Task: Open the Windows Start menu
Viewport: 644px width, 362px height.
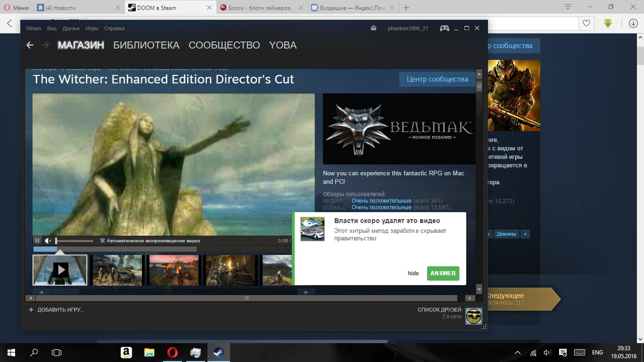Action: pos(10,352)
